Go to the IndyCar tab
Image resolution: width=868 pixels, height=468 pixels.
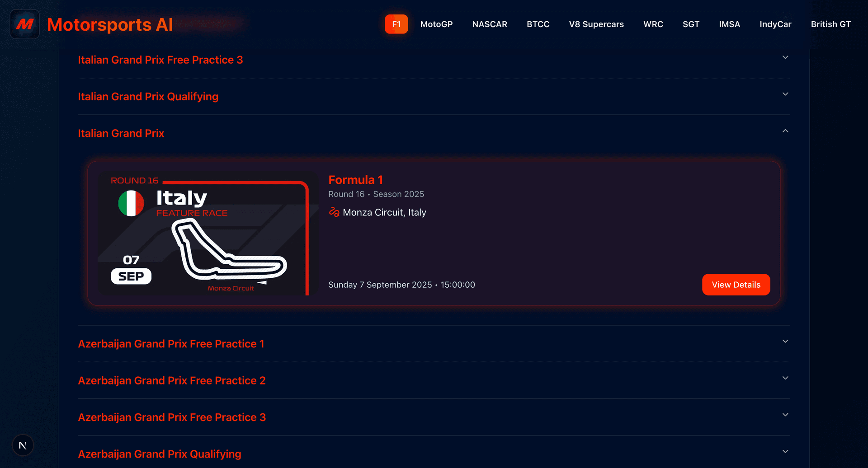(775, 24)
